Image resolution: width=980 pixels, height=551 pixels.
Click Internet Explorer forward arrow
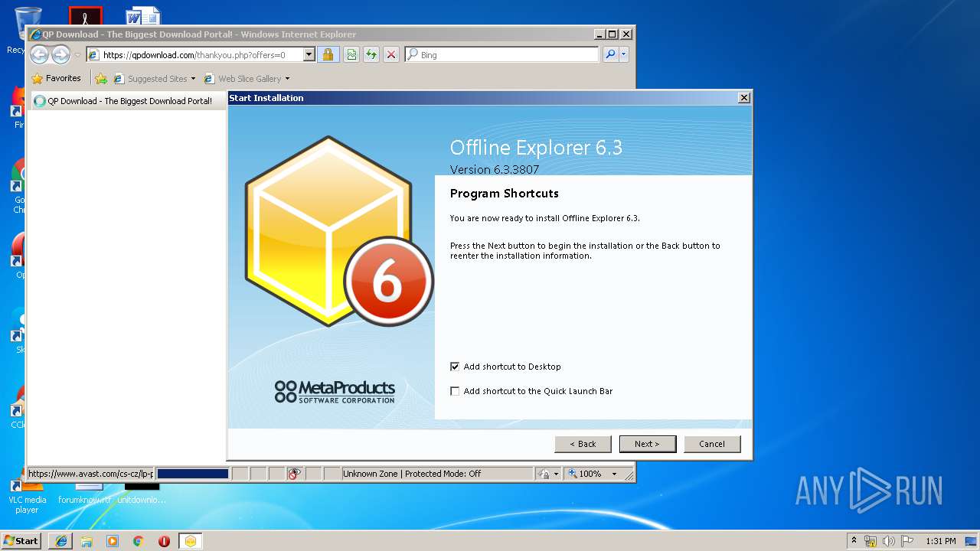[x=60, y=54]
